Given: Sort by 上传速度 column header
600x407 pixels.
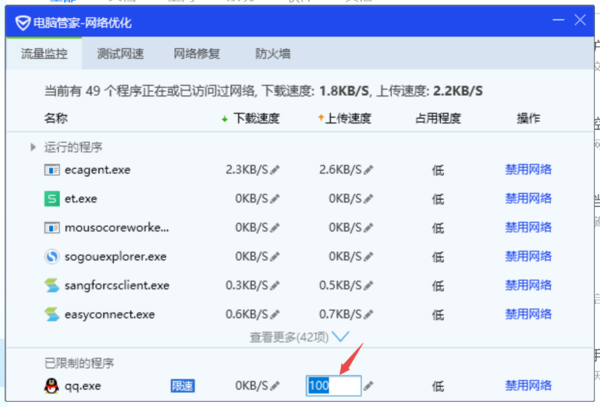Looking at the screenshot, I should click(x=344, y=119).
